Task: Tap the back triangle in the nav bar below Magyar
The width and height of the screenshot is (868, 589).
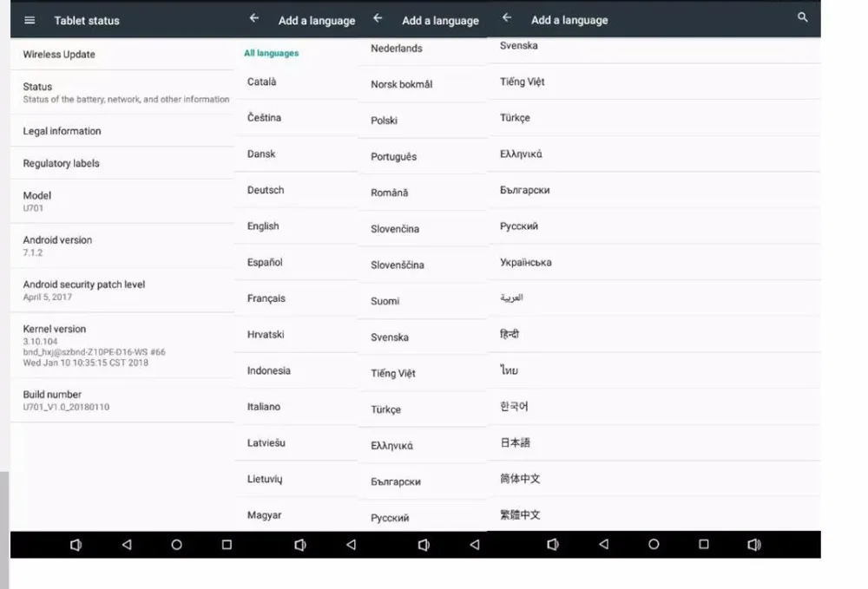Action: click(x=351, y=545)
